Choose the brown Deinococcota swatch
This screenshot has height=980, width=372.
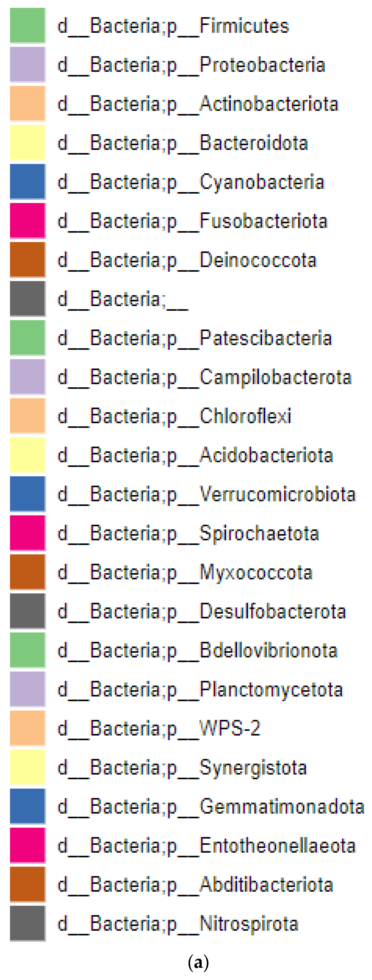(x=27, y=260)
